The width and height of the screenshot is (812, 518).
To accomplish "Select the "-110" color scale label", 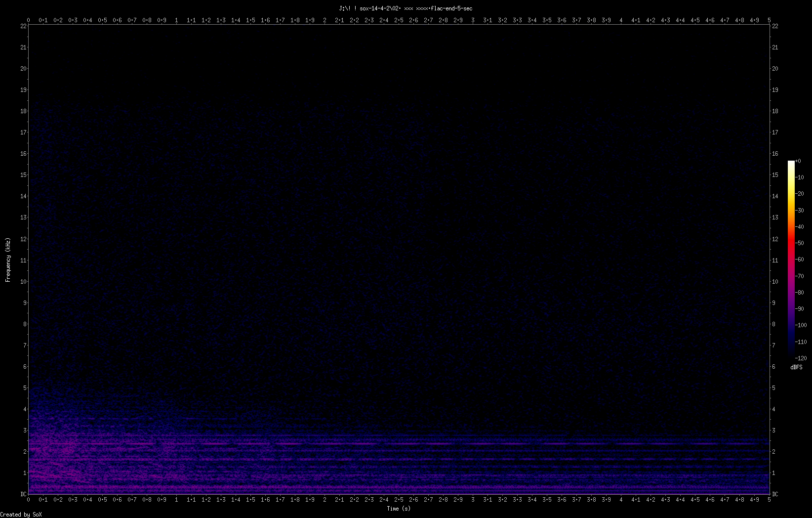I will [801, 342].
